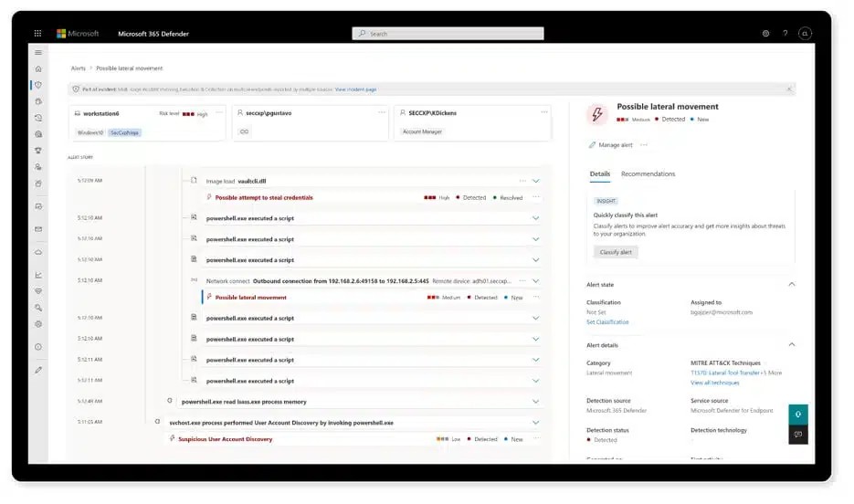
Task: Click the Windows10 tag on workstation6
Action: pyautogui.click(x=90, y=132)
